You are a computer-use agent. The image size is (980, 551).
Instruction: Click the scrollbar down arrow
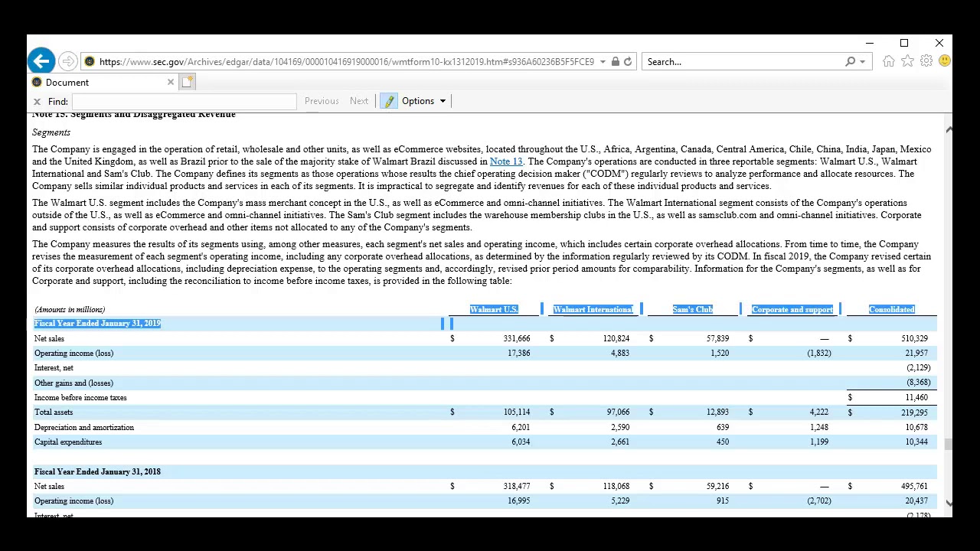point(949,503)
